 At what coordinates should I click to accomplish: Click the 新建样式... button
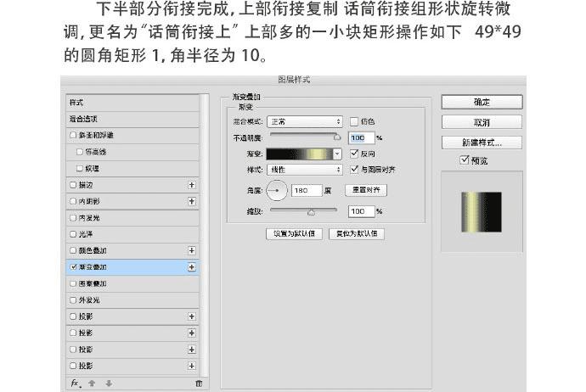482,143
